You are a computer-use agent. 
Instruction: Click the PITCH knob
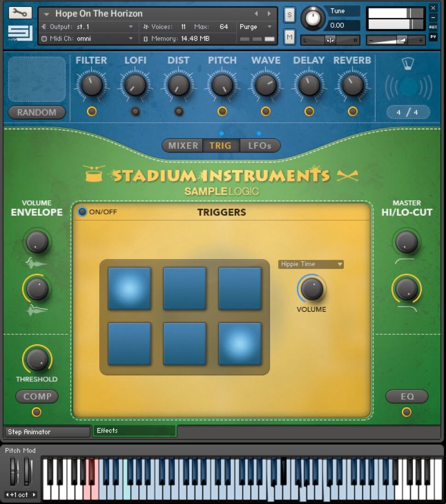click(x=222, y=85)
